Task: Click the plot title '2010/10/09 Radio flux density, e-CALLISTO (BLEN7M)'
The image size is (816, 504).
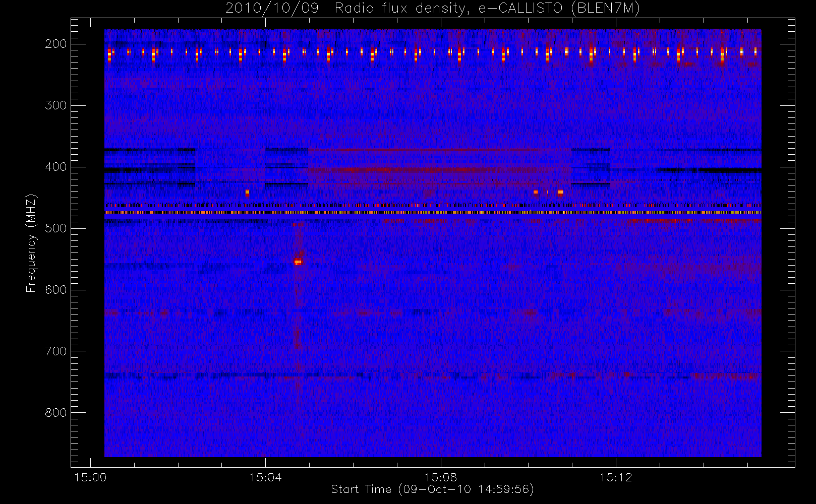Action: coord(433,9)
